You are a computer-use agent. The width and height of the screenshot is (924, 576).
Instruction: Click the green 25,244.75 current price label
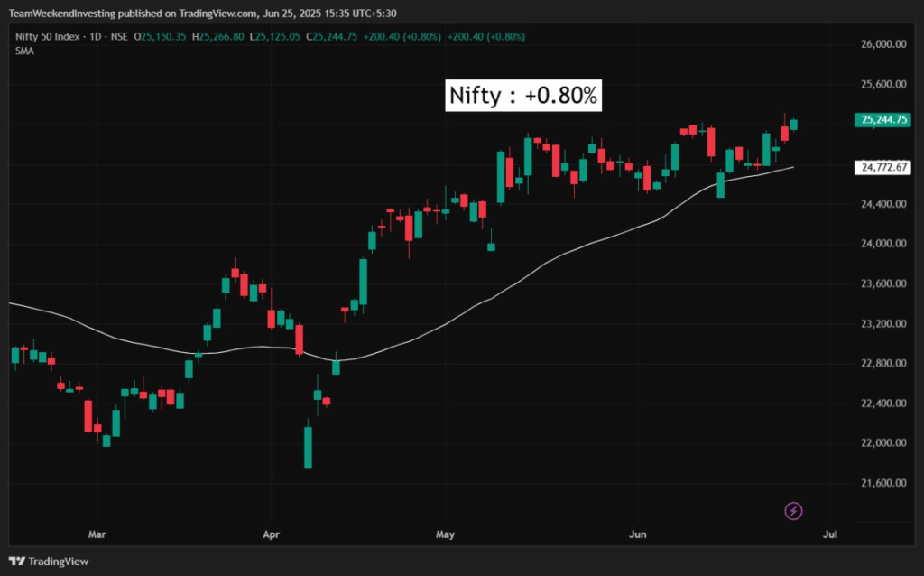point(883,119)
